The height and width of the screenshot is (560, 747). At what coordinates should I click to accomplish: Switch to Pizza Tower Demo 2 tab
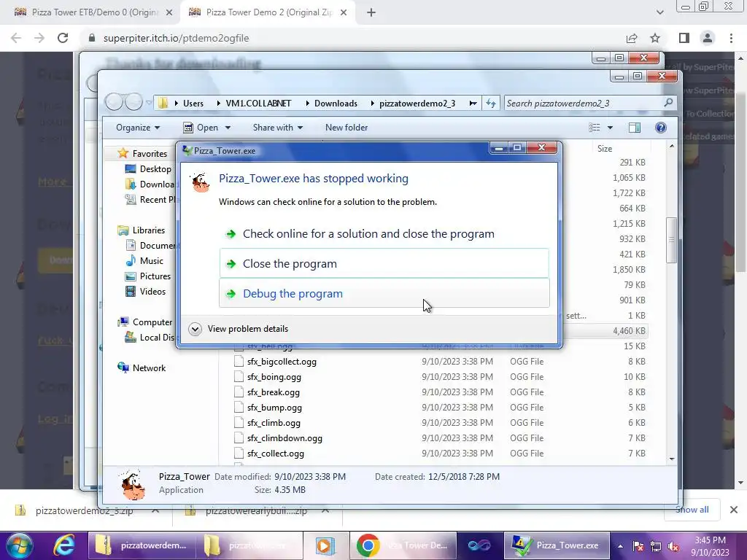[x=267, y=12]
